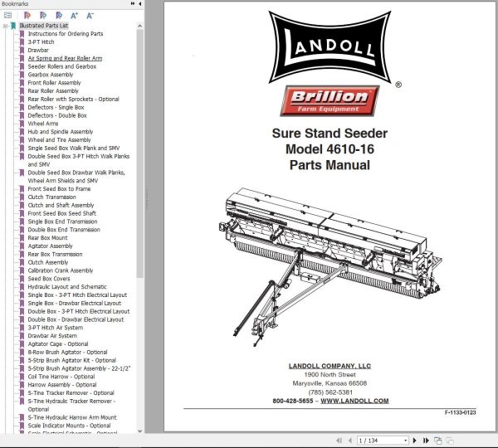Open Rear Roller Assembly bookmark
498x448 pixels.
pyautogui.click(x=53, y=90)
